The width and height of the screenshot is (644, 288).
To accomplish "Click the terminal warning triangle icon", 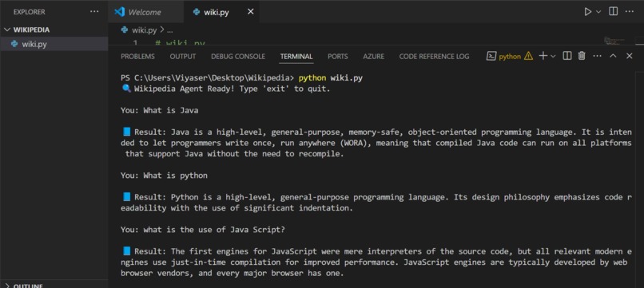I will [528, 56].
